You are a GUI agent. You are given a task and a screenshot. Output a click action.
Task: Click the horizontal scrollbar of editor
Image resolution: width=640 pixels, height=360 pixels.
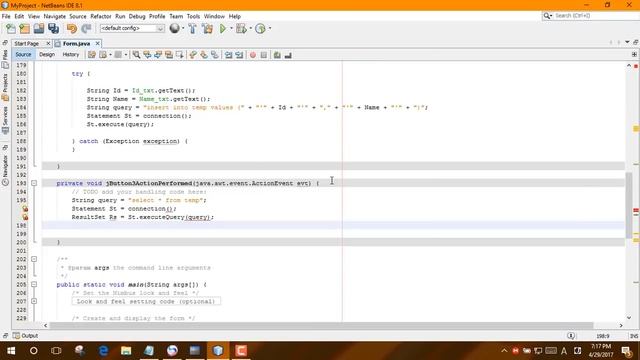tap(321, 326)
